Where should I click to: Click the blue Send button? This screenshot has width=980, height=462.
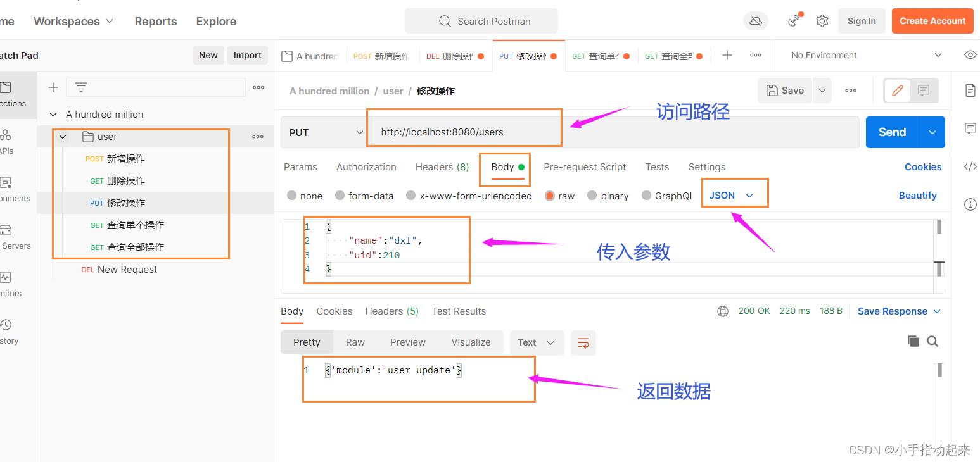click(x=893, y=132)
